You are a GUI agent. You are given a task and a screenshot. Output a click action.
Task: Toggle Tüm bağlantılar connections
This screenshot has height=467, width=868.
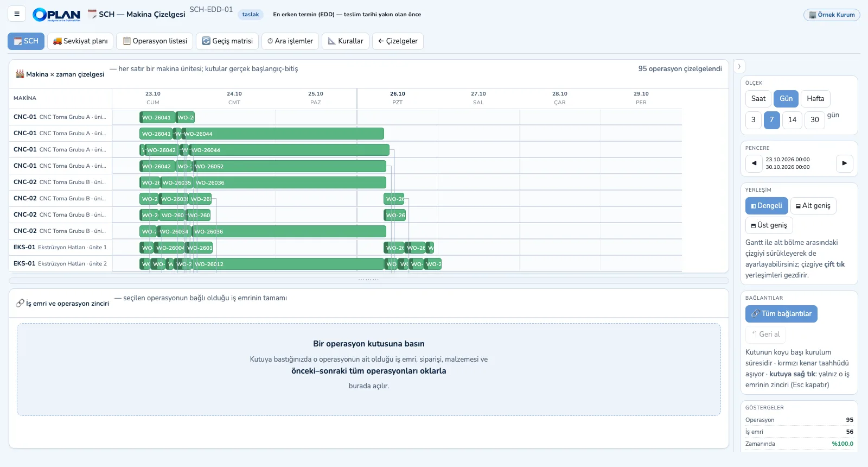[x=781, y=314]
